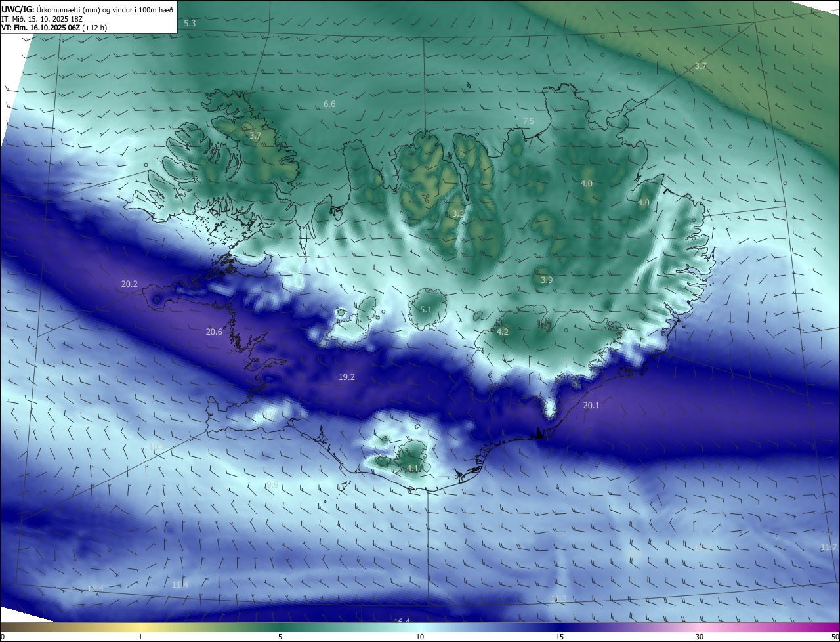Image resolution: width=840 pixels, height=642 pixels.
Task: Click the 'UWC/IG: Úrkomumætti (mm)' title line
Action: 87,9
